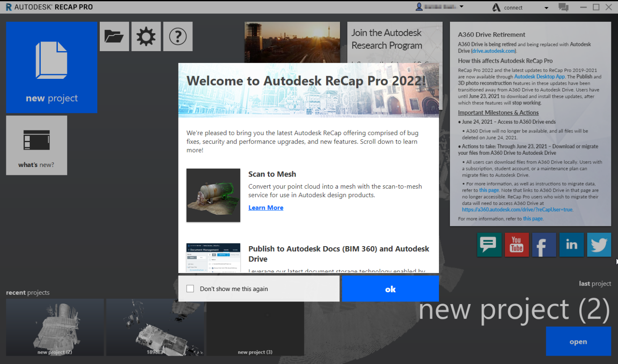
Task: Create a new project
Action: 51,67
